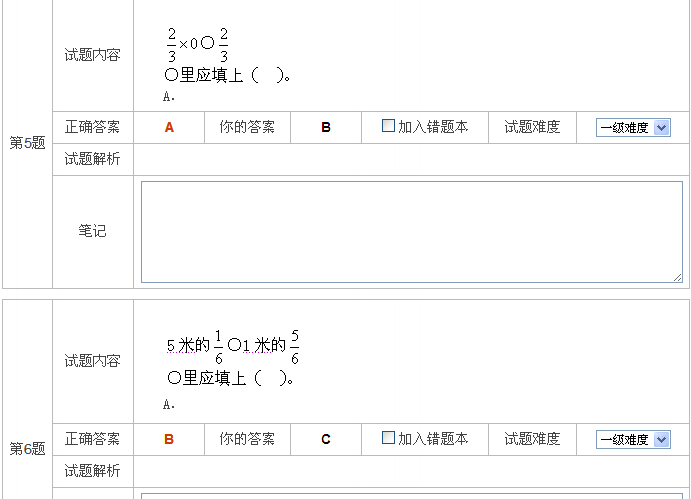Image resolution: width=691 pixels, height=499 pixels.
Task: Click inside the 笔记 textarea of question 5
Action: point(412,232)
